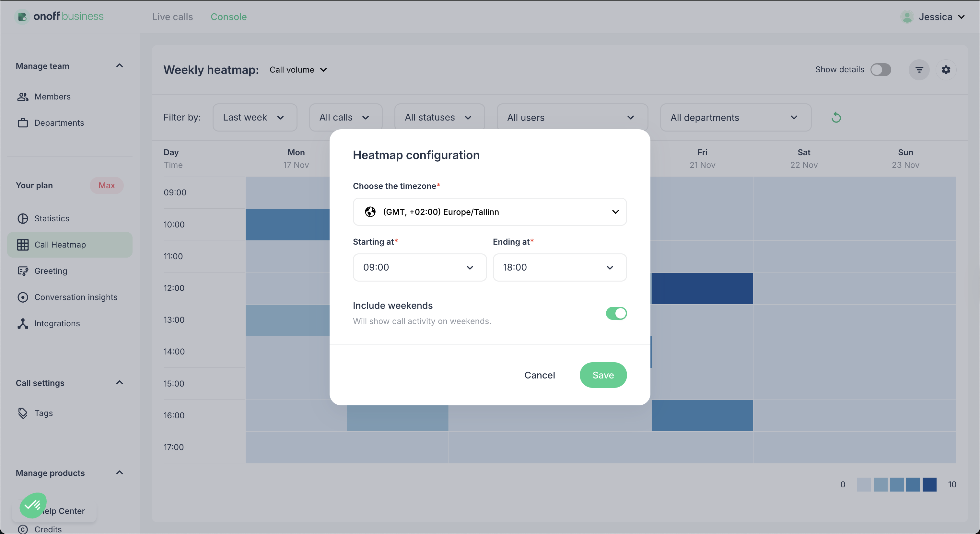Open heatmap settings gear icon
This screenshot has height=534, width=980.
[946, 70]
